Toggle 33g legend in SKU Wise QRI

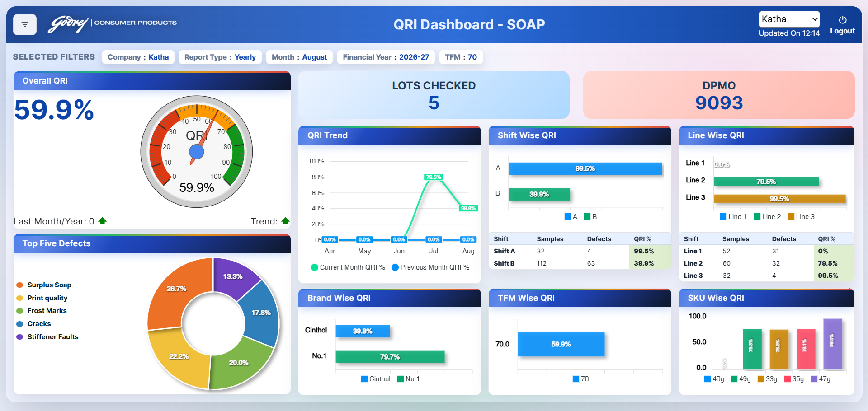[x=768, y=379]
